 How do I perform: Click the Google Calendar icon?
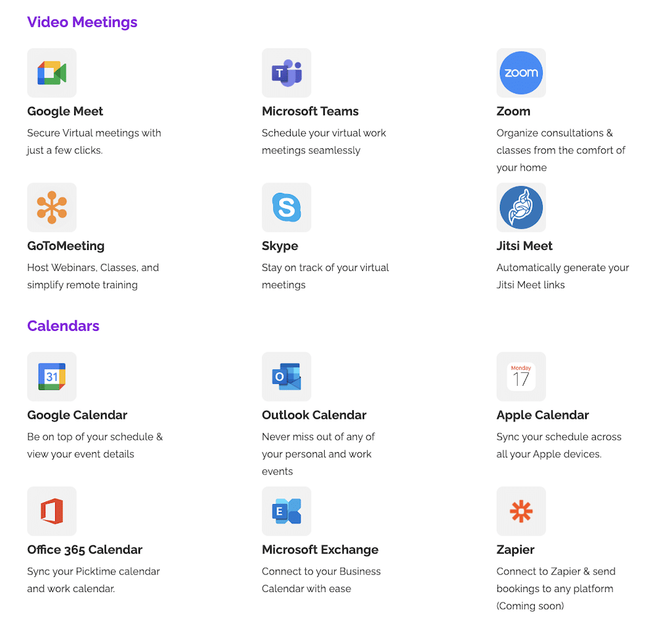pyautogui.click(x=52, y=377)
